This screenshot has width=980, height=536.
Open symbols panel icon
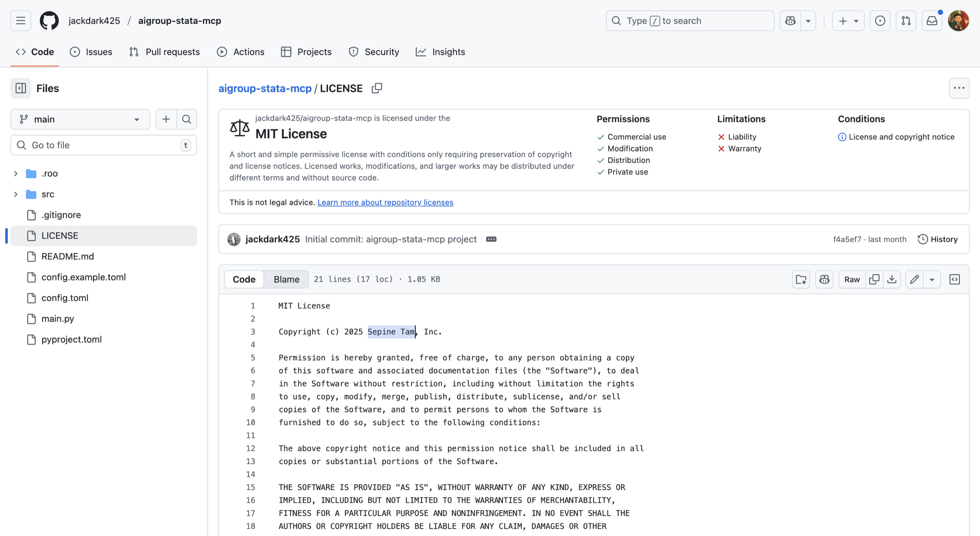[955, 279]
